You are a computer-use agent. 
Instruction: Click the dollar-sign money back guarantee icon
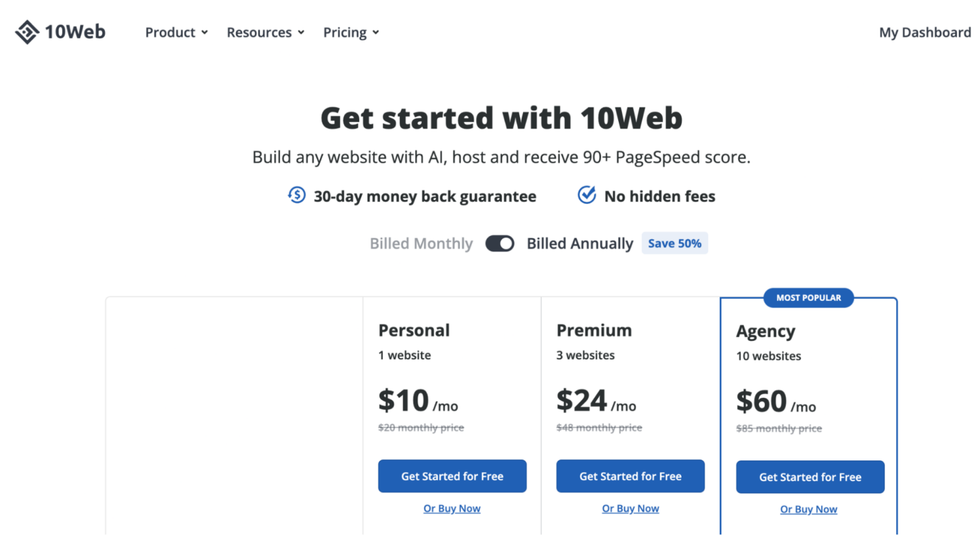[297, 195]
